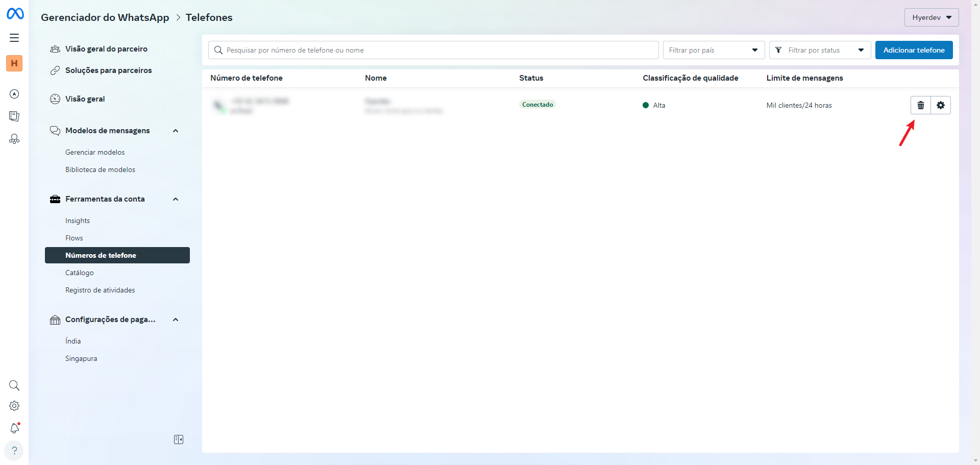This screenshot has width=980, height=465.
Task: Click Gerenciador do WhatsApp breadcrumb link
Action: 105,17
